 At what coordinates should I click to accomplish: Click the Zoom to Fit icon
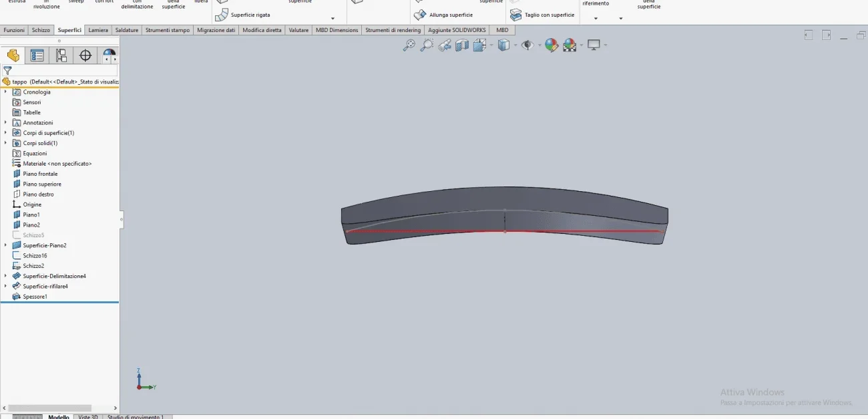pyautogui.click(x=409, y=45)
